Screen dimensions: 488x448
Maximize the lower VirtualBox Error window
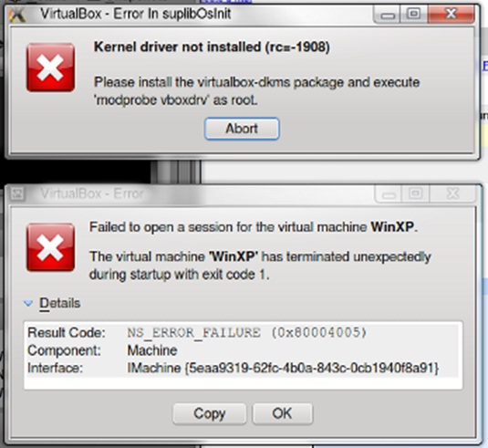point(416,194)
